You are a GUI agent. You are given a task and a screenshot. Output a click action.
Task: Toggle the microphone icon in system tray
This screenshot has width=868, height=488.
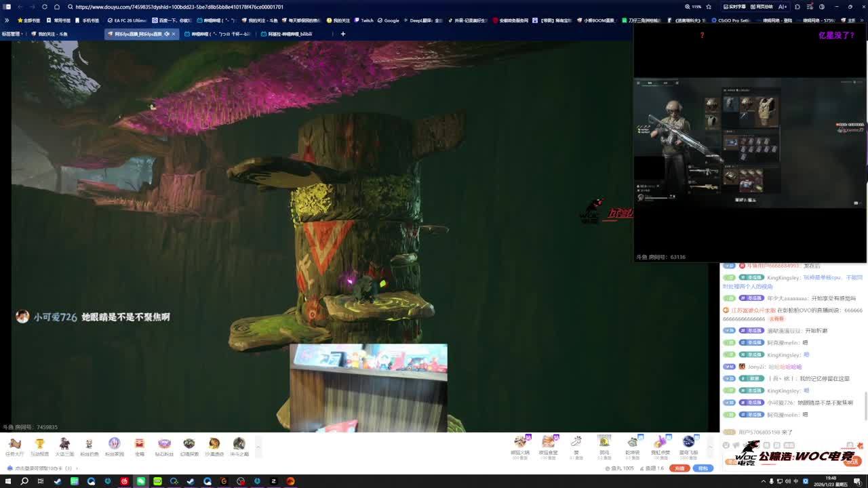tap(771, 481)
